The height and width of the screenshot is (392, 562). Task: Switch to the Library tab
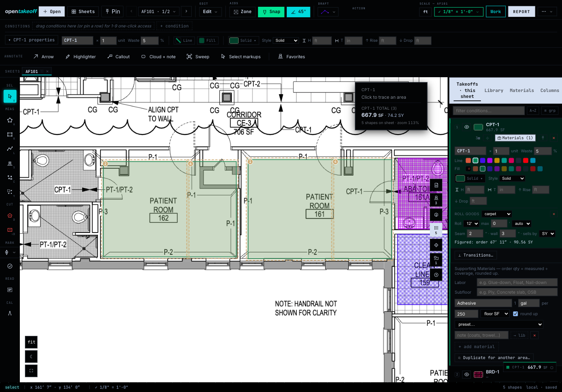pyautogui.click(x=494, y=90)
